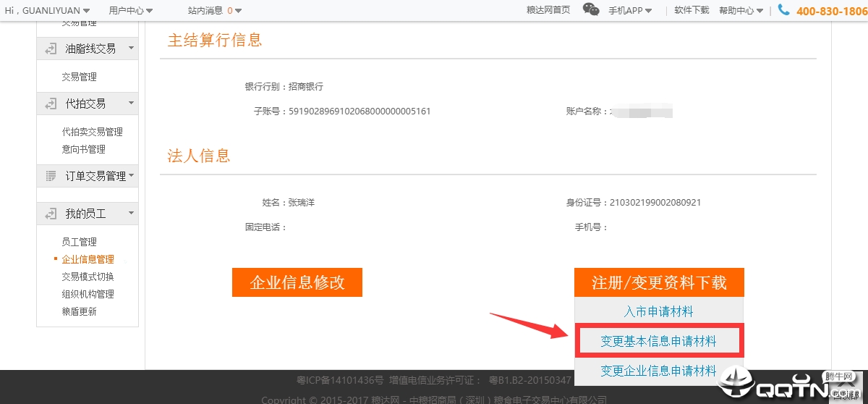Click the 我的员工 section icon

coord(51,214)
